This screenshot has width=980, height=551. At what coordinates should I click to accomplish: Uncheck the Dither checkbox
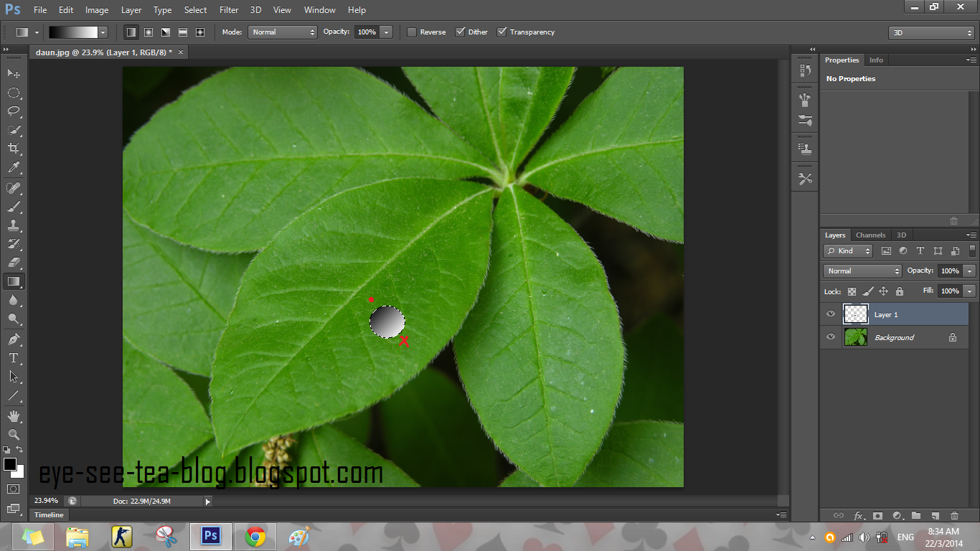pyautogui.click(x=460, y=32)
